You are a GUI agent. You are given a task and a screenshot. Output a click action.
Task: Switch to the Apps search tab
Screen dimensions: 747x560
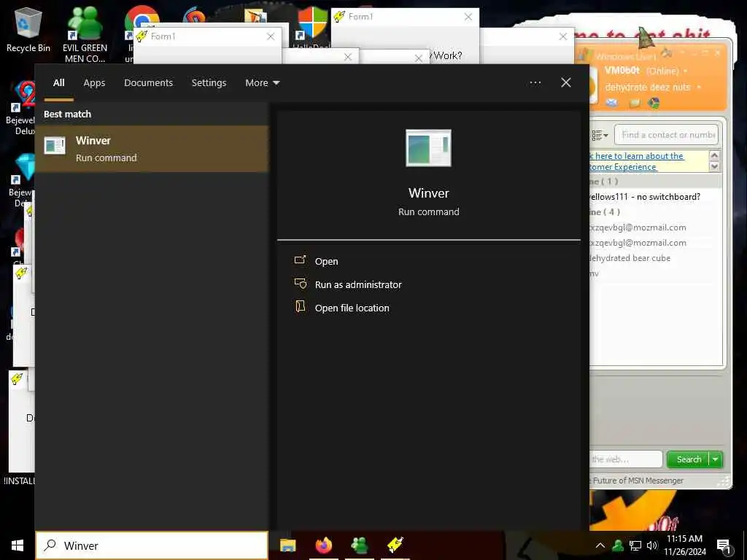[94, 83]
